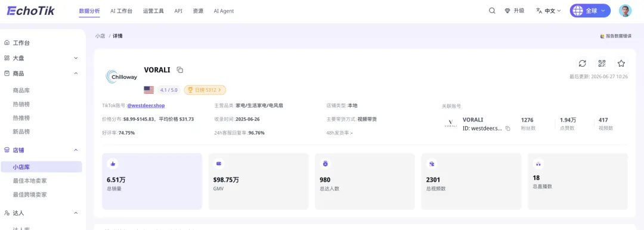The image size is (644, 230).
Task: Click the language translate icon
Action: click(x=539, y=11)
